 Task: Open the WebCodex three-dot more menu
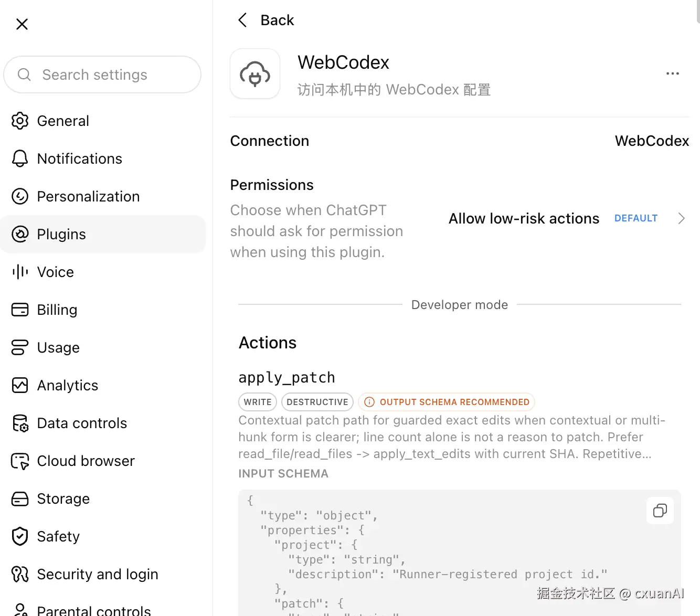pyautogui.click(x=673, y=73)
